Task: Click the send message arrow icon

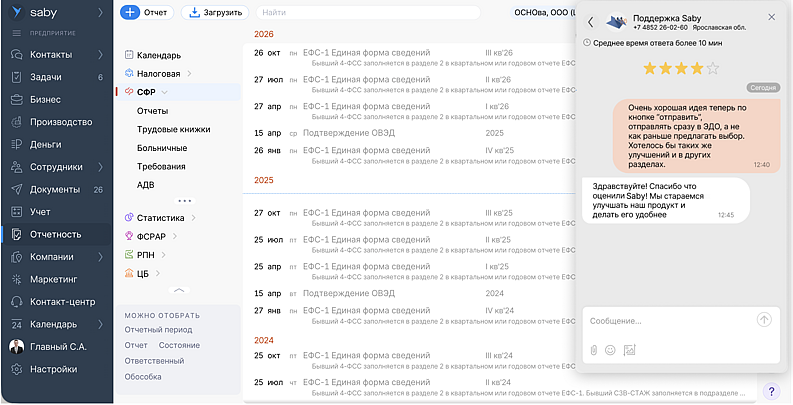Action: (x=764, y=320)
